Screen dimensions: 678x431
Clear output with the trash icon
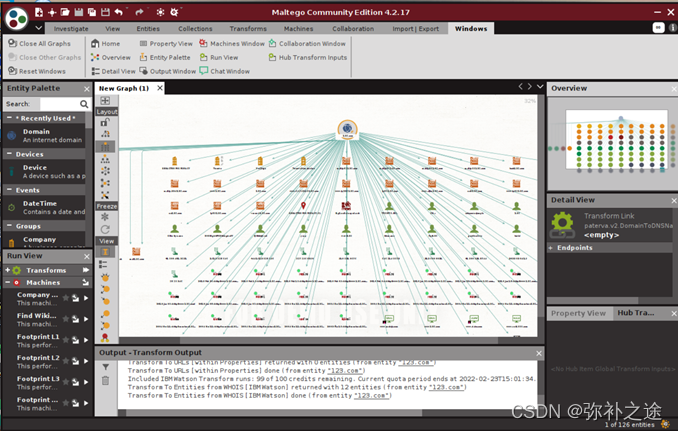pos(106,381)
